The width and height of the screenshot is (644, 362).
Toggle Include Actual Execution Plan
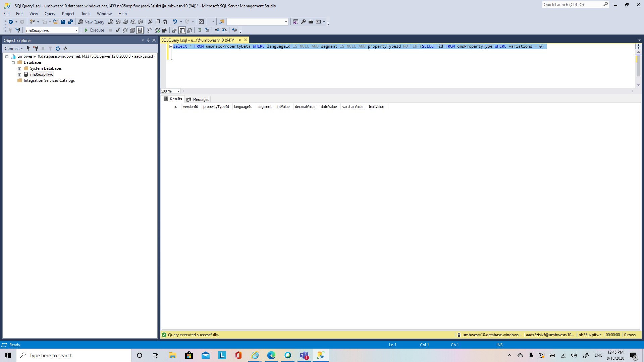[150, 30]
